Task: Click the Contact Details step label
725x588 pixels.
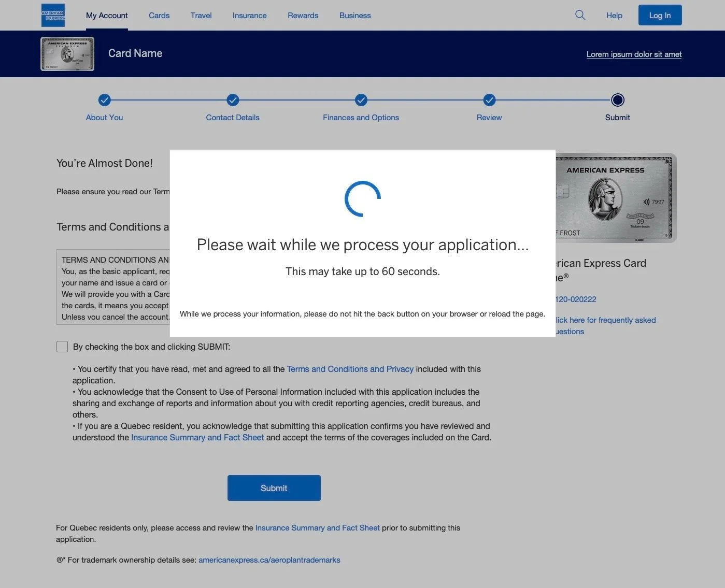Action: tap(233, 118)
